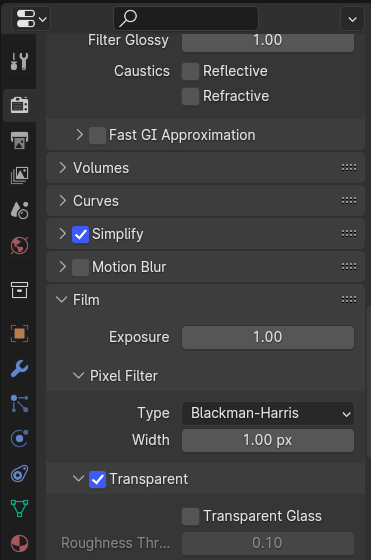This screenshot has height=560, width=371.
Task: Uncheck the Transparent film option
Action: point(97,480)
